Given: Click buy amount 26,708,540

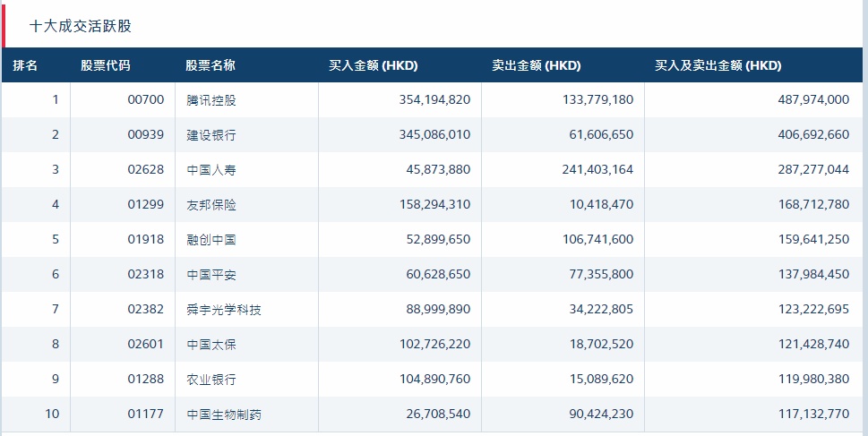Looking at the screenshot, I should click(438, 414).
